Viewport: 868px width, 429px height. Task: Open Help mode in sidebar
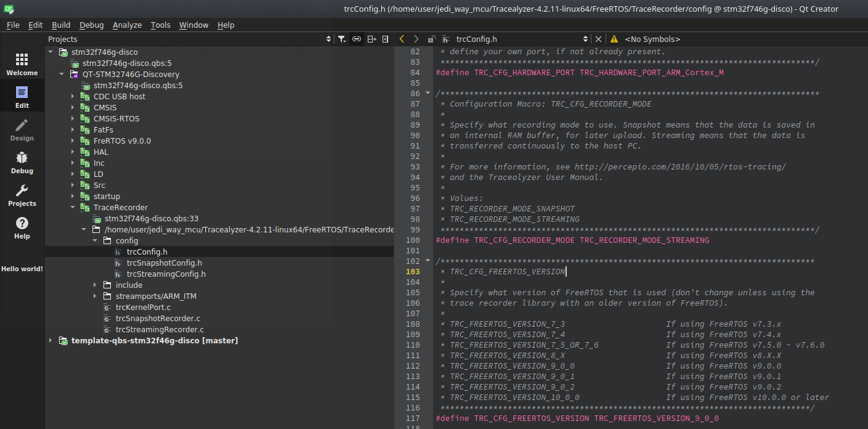tap(22, 227)
